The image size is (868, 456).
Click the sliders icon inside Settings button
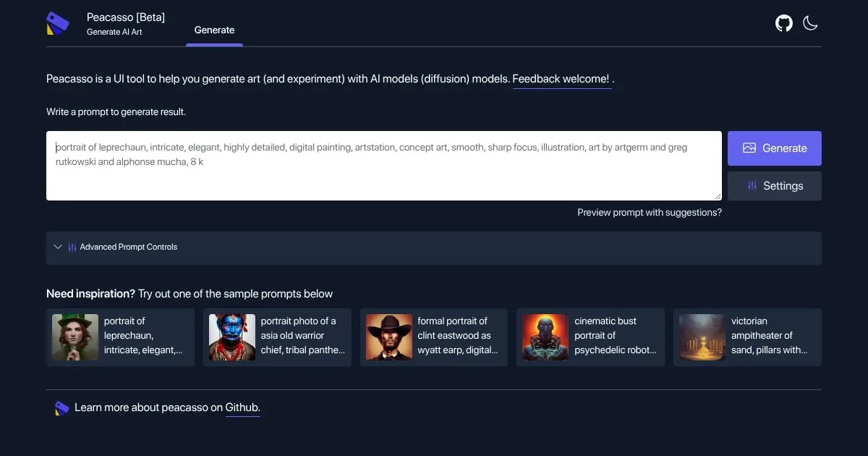752,186
